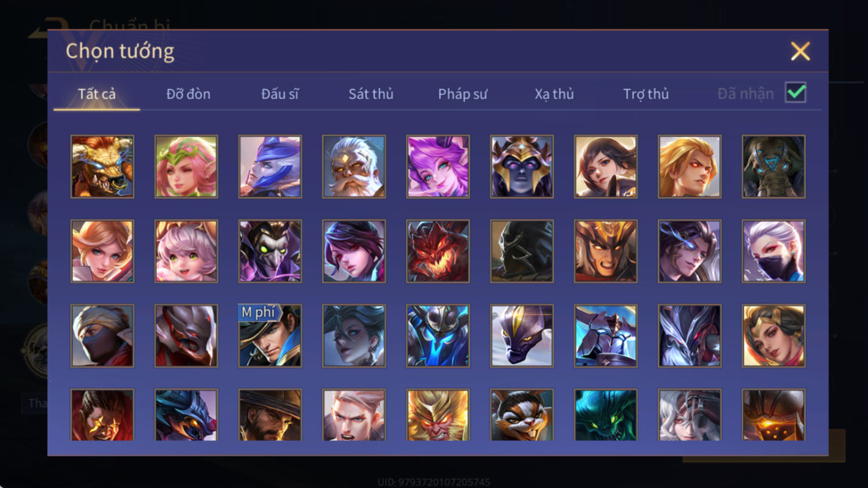Choose the red demon-faced hero portrait
The image size is (868, 488).
(438, 251)
